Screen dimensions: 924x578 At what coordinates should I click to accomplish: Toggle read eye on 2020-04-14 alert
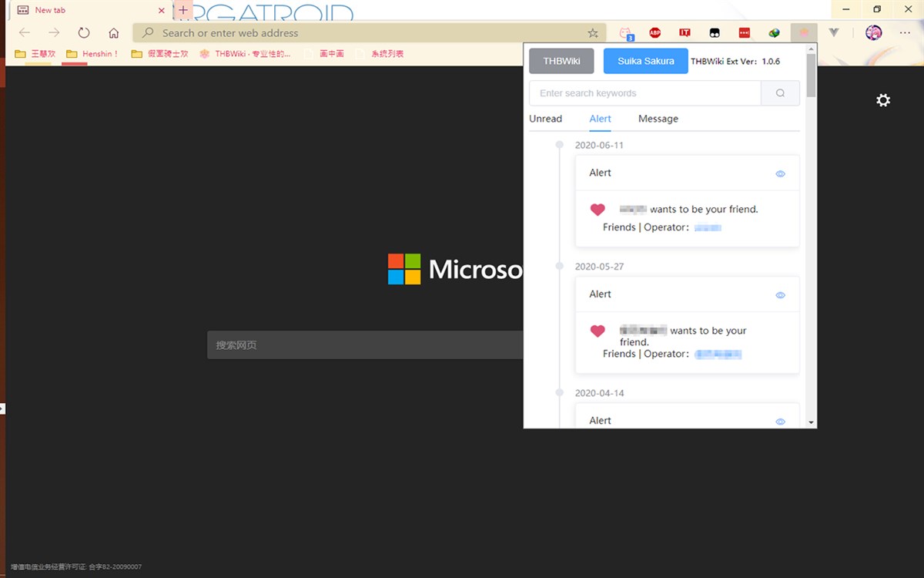pyautogui.click(x=780, y=422)
